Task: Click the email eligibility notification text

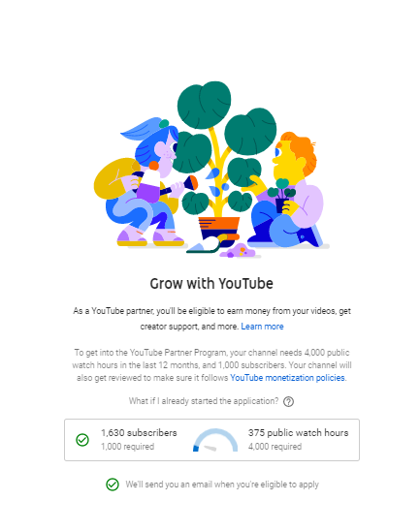Action: pyautogui.click(x=222, y=485)
